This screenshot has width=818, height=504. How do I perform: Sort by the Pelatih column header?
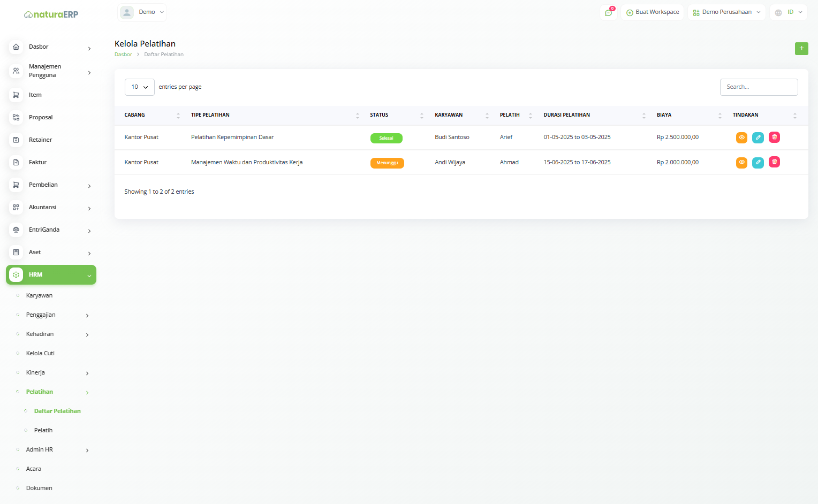tap(517, 115)
